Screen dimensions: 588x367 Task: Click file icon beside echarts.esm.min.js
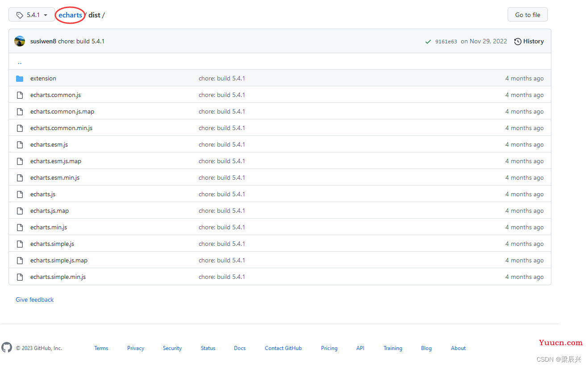point(20,178)
